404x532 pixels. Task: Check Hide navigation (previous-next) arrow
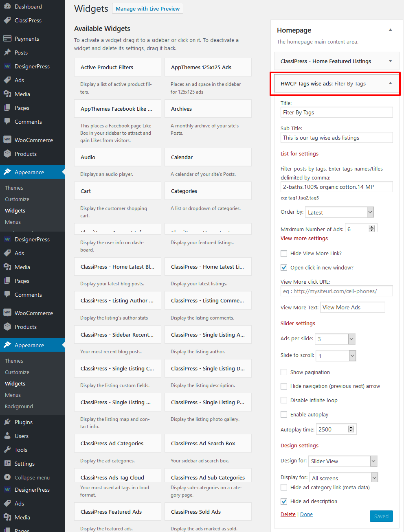[284, 386]
